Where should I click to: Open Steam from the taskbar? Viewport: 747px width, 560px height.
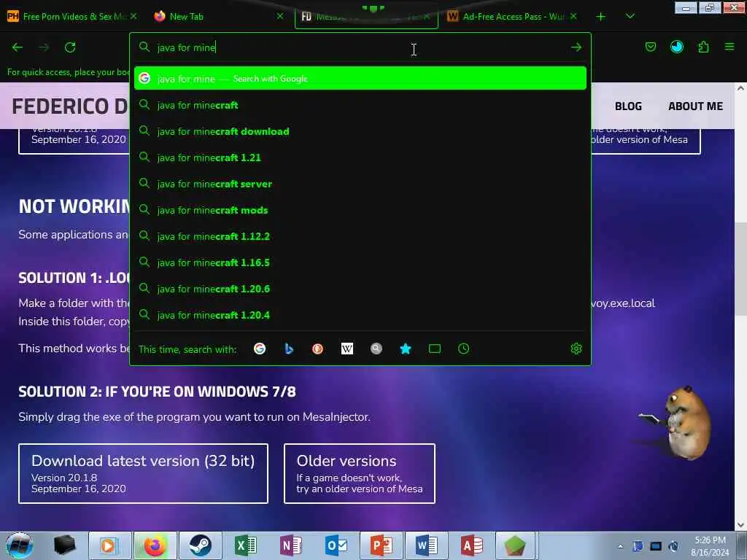(x=200, y=545)
